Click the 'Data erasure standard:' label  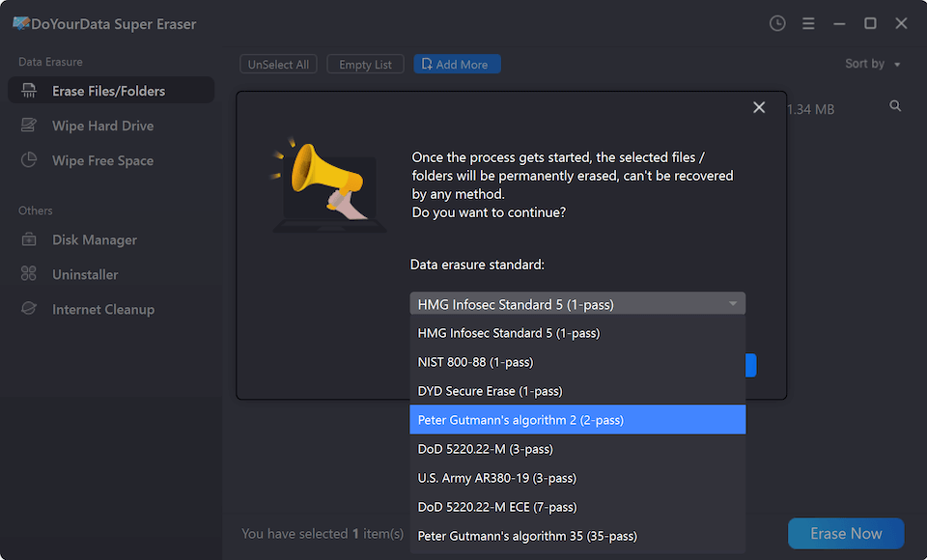[x=477, y=265]
